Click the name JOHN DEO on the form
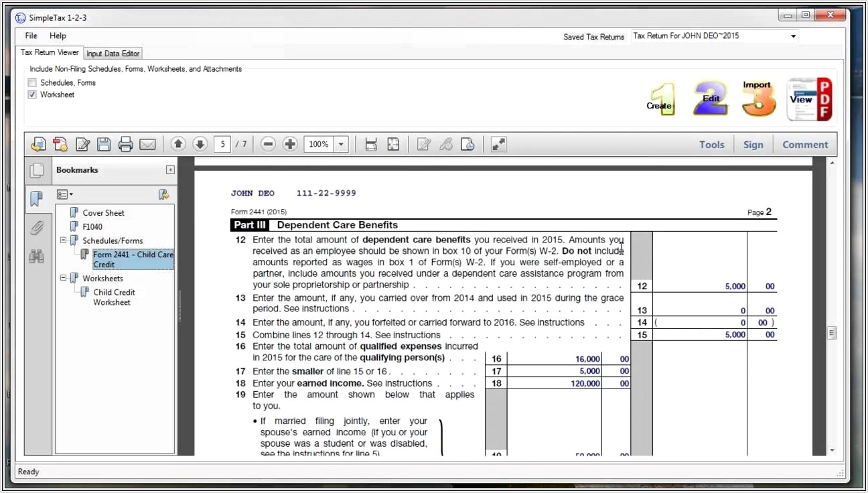 click(252, 193)
